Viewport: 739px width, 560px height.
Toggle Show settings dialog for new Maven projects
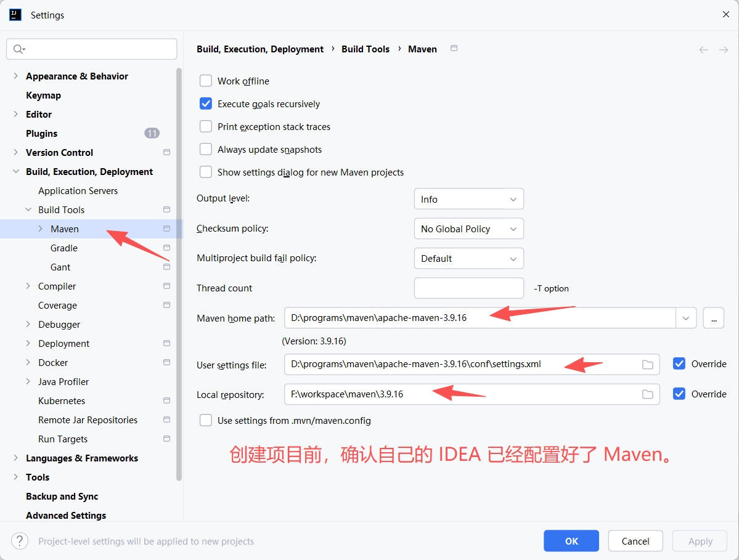(x=205, y=172)
